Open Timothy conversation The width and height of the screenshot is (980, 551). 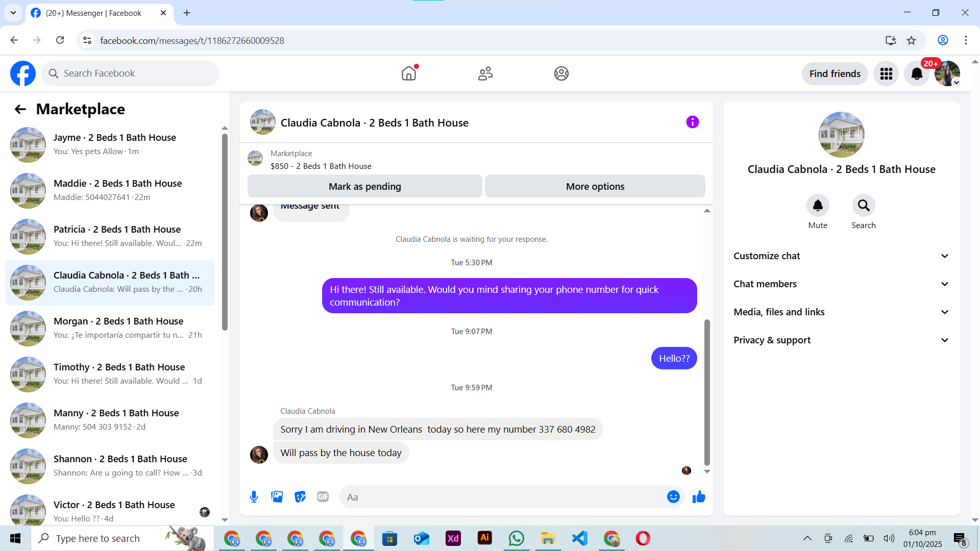tap(110, 374)
